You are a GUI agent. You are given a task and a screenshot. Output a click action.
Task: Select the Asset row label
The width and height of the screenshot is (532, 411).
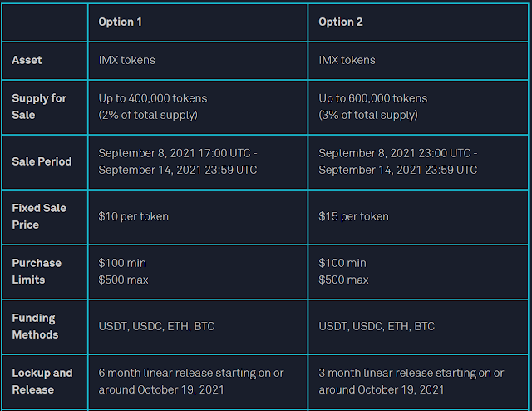click(27, 60)
